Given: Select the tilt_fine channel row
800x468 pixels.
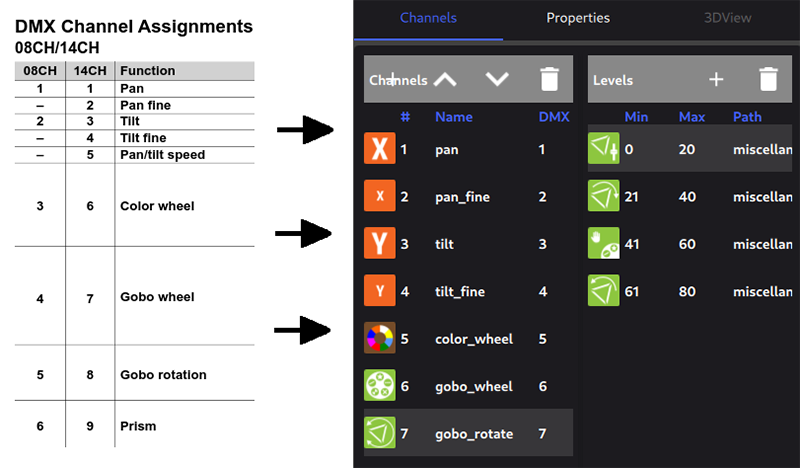Looking at the screenshot, I should pyautogui.click(x=468, y=291).
